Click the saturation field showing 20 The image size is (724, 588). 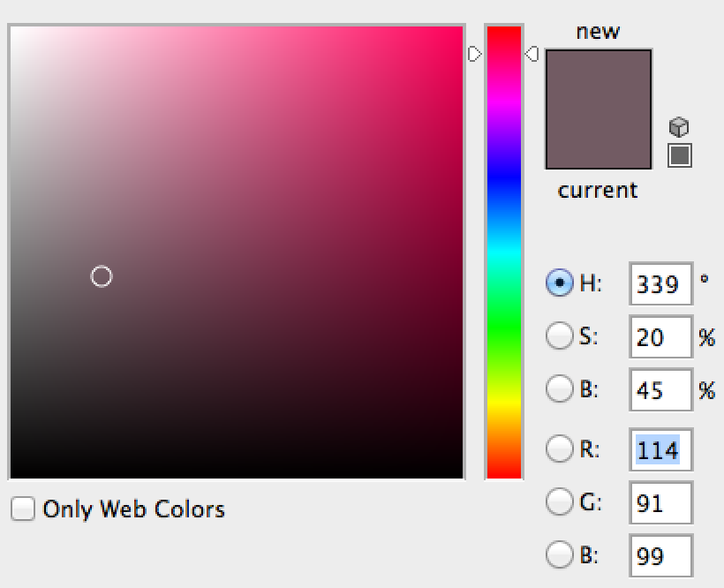(660, 337)
